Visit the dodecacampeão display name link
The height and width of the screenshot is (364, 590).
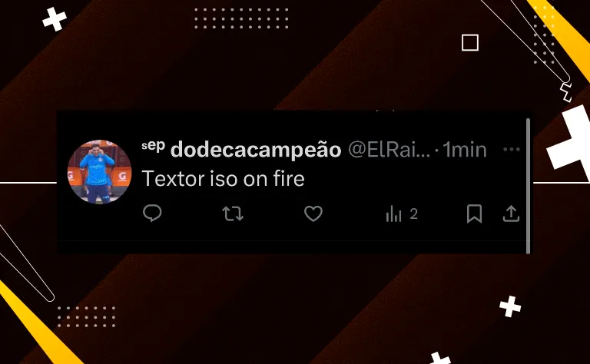tap(256, 150)
